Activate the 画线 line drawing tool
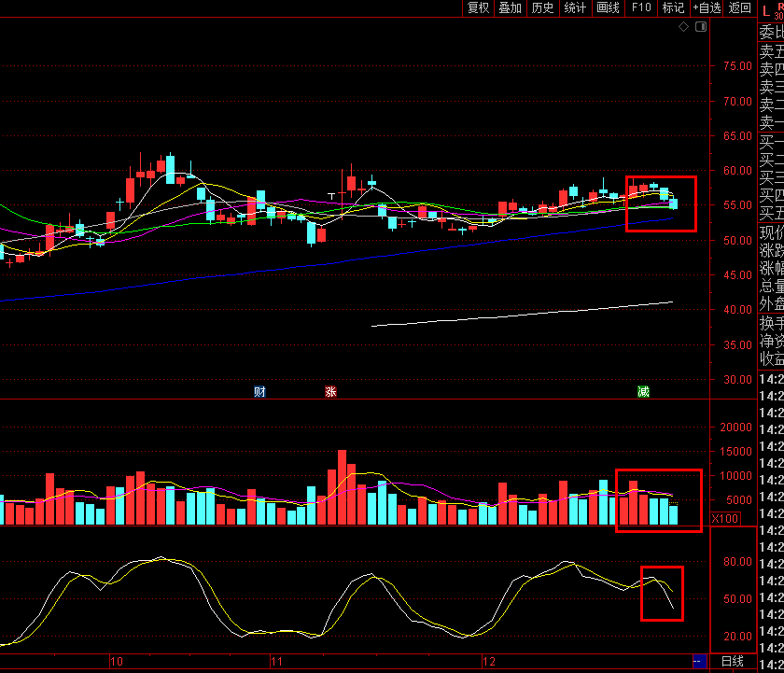 click(x=608, y=8)
